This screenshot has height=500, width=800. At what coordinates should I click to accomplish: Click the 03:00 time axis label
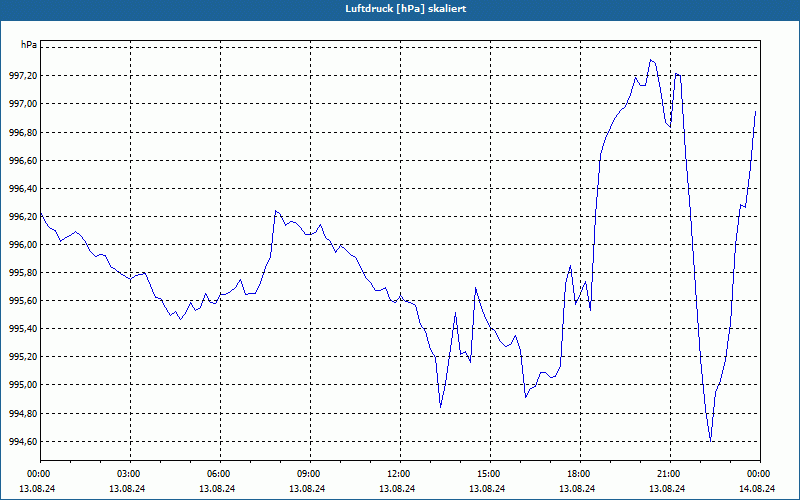[131, 474]
